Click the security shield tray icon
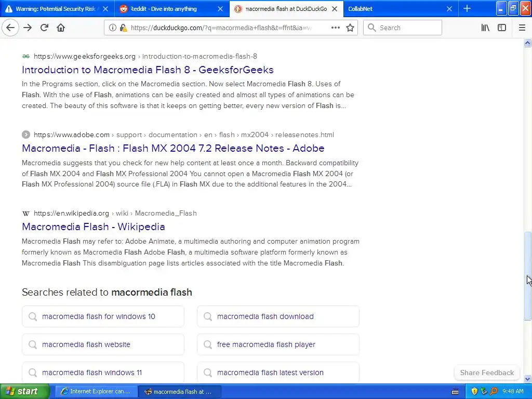 click(x=474, y=392)
